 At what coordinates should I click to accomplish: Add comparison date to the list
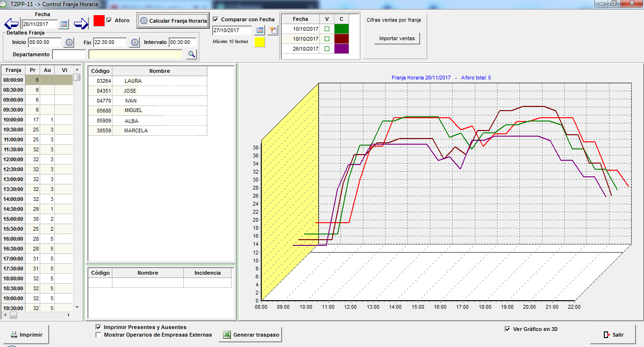coord(273,30)
